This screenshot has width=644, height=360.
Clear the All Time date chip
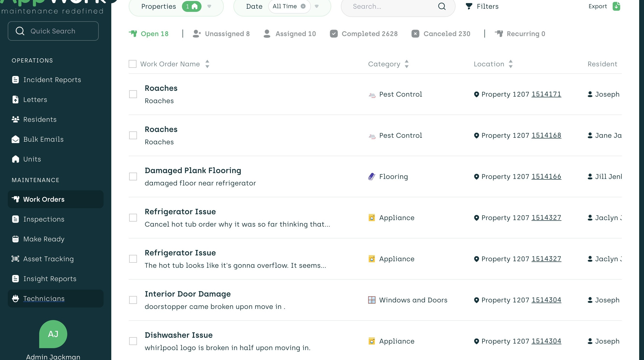[x=303, y=6]
